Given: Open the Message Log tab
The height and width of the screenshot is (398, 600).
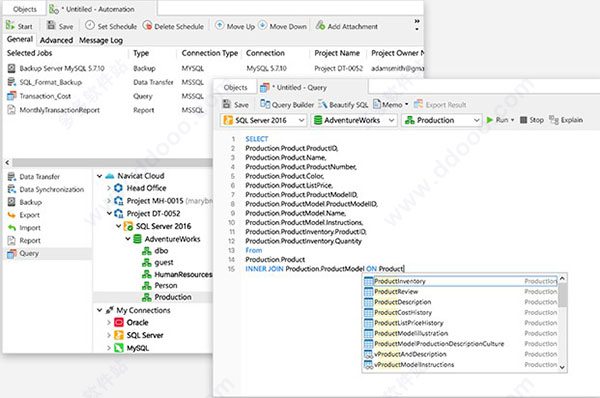Looking at the screenshot, I should (101, 40).
